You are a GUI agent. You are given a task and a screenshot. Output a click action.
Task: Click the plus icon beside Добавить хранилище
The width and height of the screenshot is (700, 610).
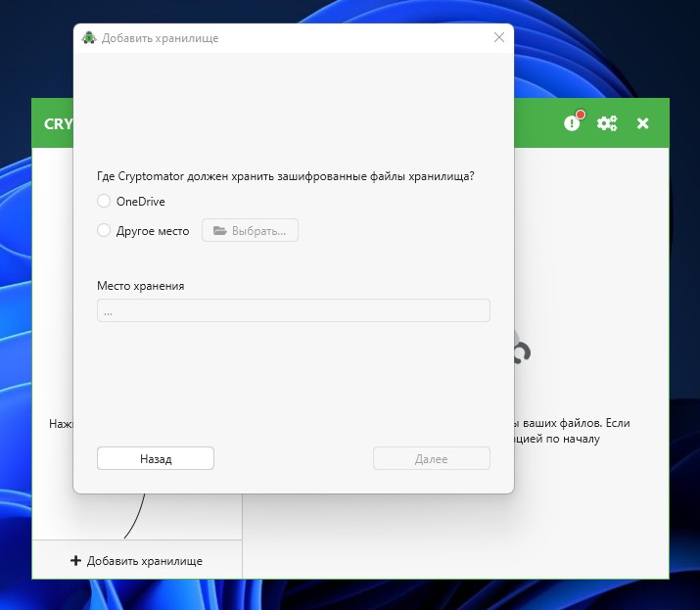click(x=76, y=560)
